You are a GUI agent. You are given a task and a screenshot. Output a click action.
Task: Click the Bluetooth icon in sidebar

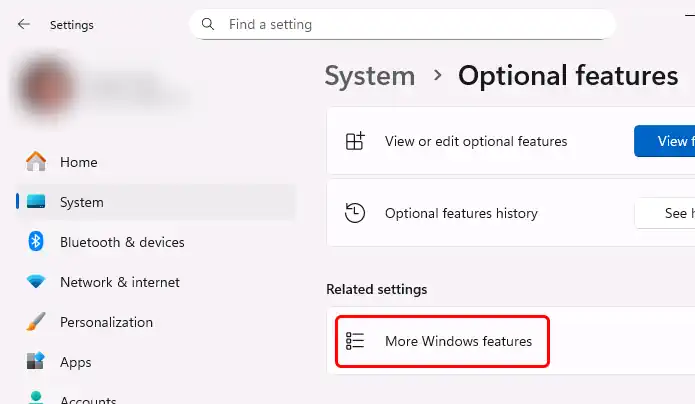tap(36, 242)
